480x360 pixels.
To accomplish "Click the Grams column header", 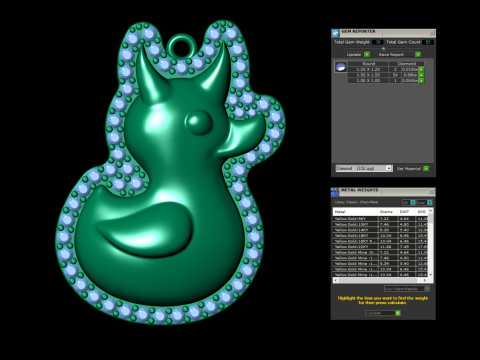I will pyautogui.click(x=388, y=212).
